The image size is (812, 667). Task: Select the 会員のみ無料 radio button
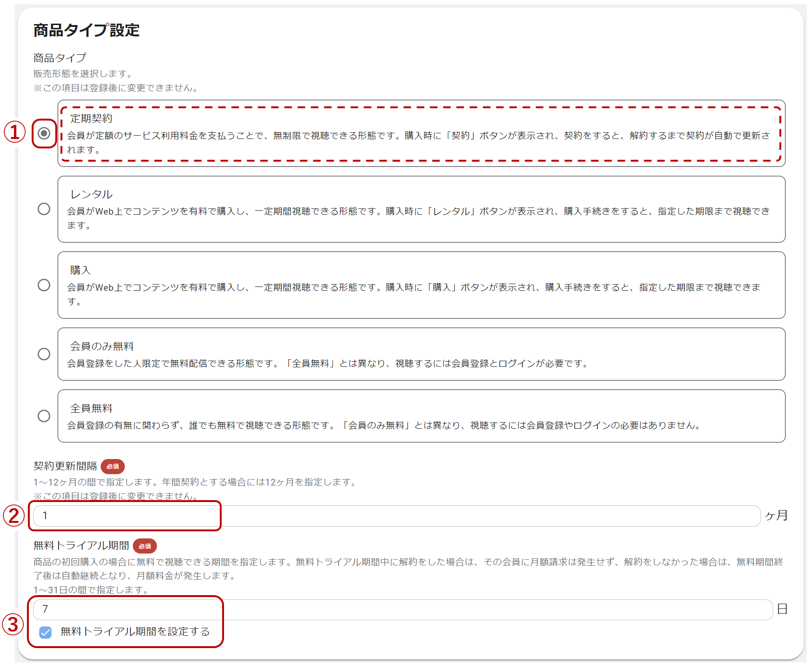(44, 354)
